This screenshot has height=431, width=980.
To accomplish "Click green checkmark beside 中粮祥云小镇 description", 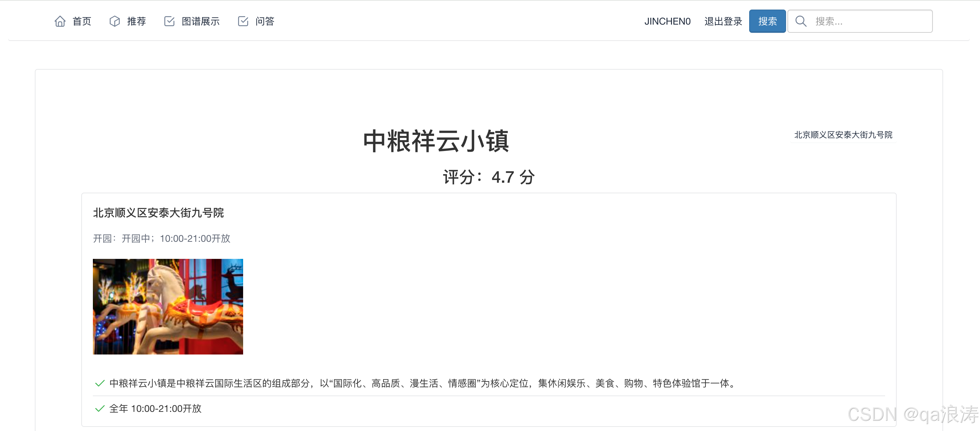I will [x=100, y=383].
